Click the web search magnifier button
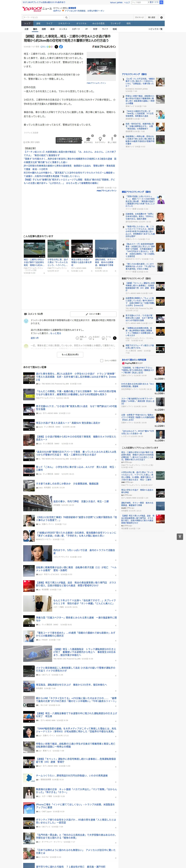This screenshot has width=186, height=868. (161, 2)
